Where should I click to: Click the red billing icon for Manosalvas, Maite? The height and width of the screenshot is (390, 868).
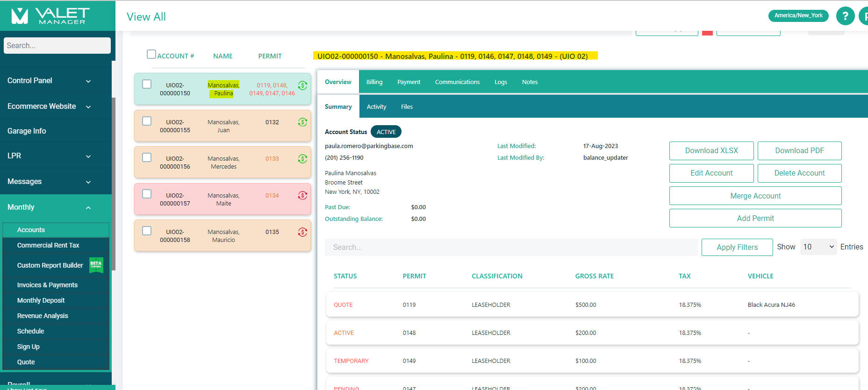click(302, 196)
